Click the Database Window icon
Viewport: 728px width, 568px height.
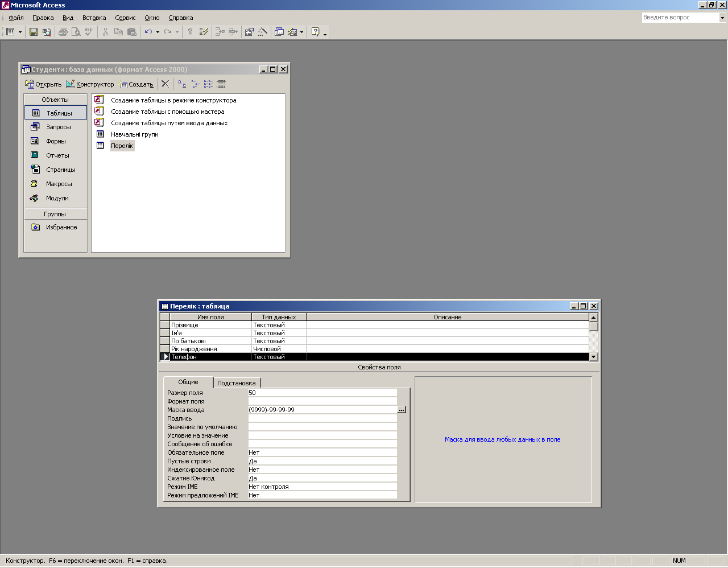coord(279,32)
